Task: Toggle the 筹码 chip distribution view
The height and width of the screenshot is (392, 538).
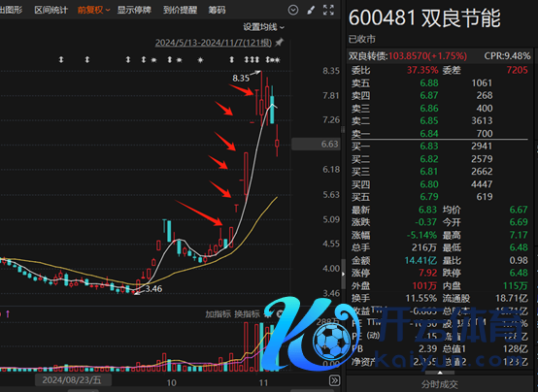Action: pyautogui.click(x=217, y=10)
